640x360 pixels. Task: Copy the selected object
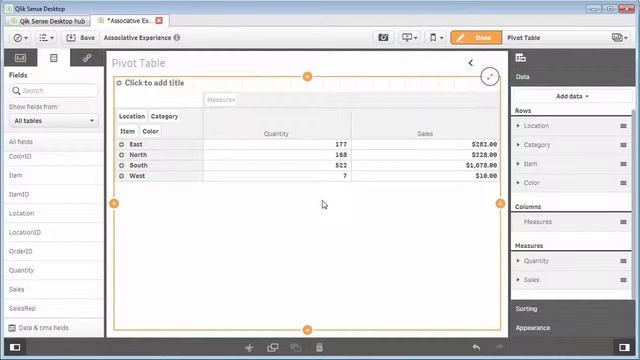click(x=273, y=348)
